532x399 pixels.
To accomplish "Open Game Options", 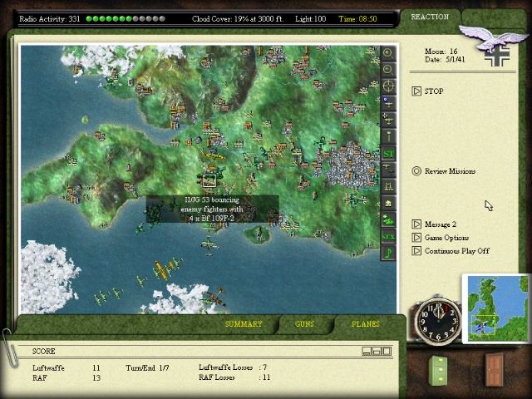I will click(x=446, y=238).
